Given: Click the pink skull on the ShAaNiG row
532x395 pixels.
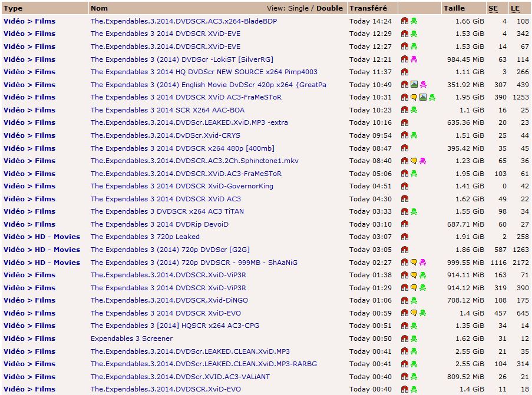Looking at the screenshot, I should coord(423,263).
